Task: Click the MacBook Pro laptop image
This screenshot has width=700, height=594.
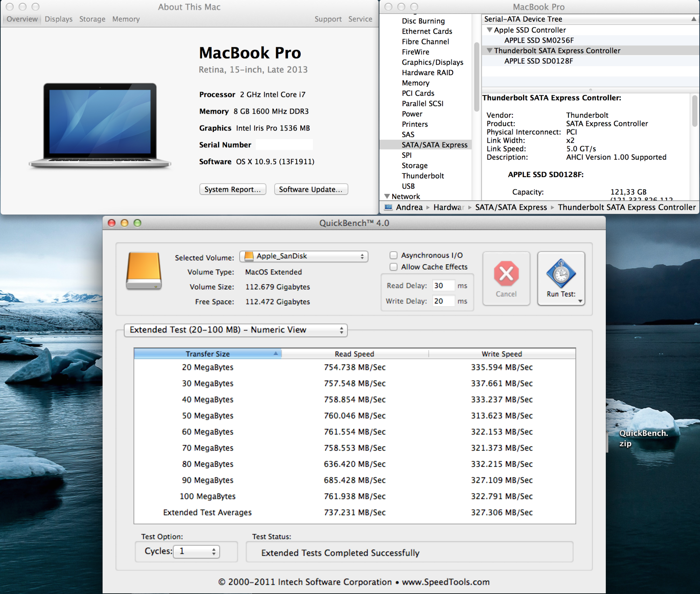Action: (x=100, y=125)
